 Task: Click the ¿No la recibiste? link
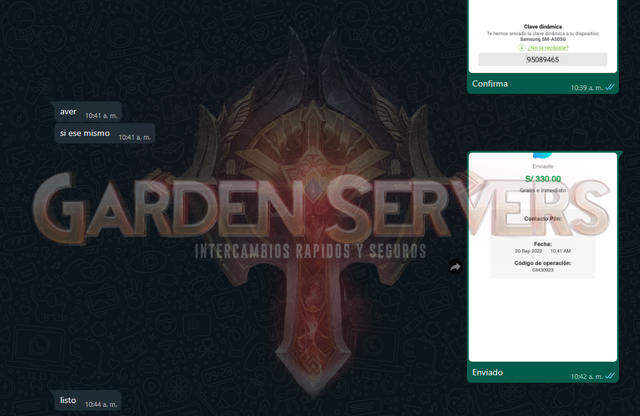click(548, 48)
